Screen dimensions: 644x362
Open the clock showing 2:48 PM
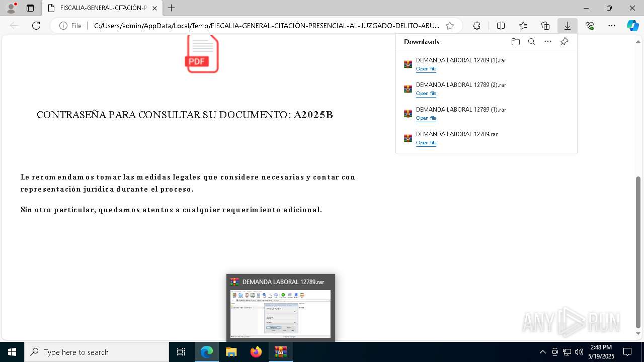(601, 352)
